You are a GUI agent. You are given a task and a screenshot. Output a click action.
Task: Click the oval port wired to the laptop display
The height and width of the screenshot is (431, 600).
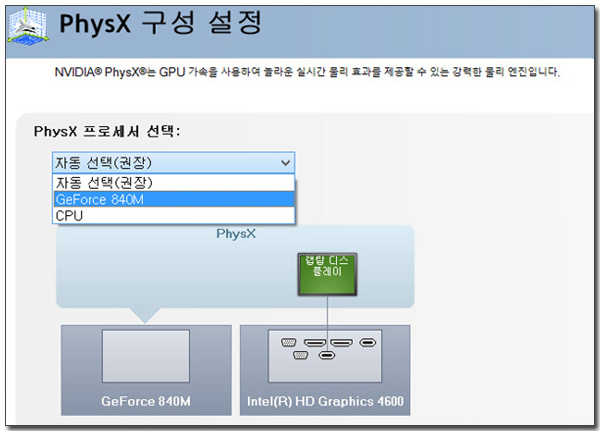pyautogui.click(x=328, y=354)
